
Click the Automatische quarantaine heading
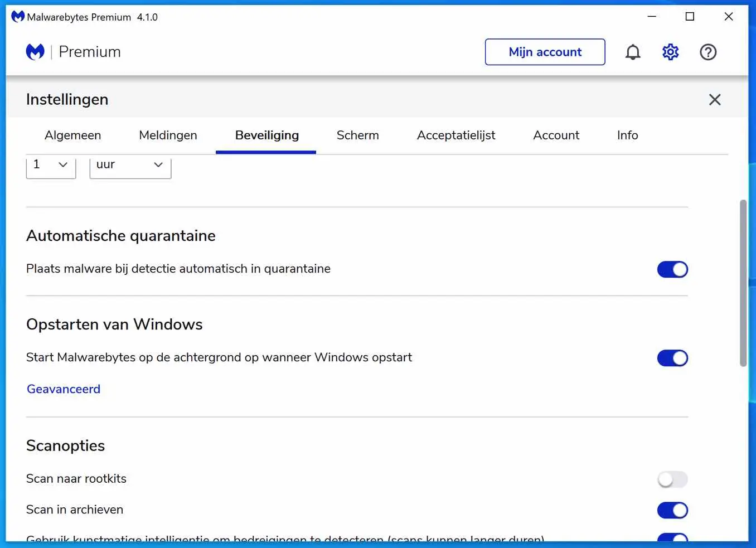(121, 236)
